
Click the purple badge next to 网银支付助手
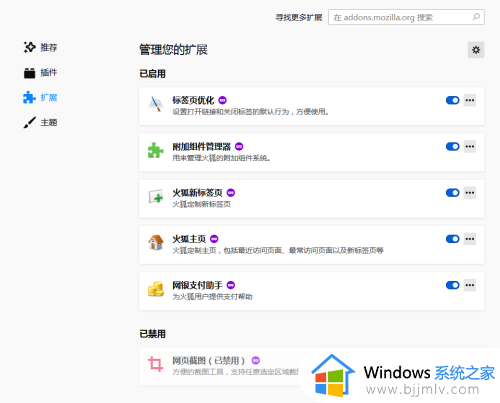click(231, 285)
